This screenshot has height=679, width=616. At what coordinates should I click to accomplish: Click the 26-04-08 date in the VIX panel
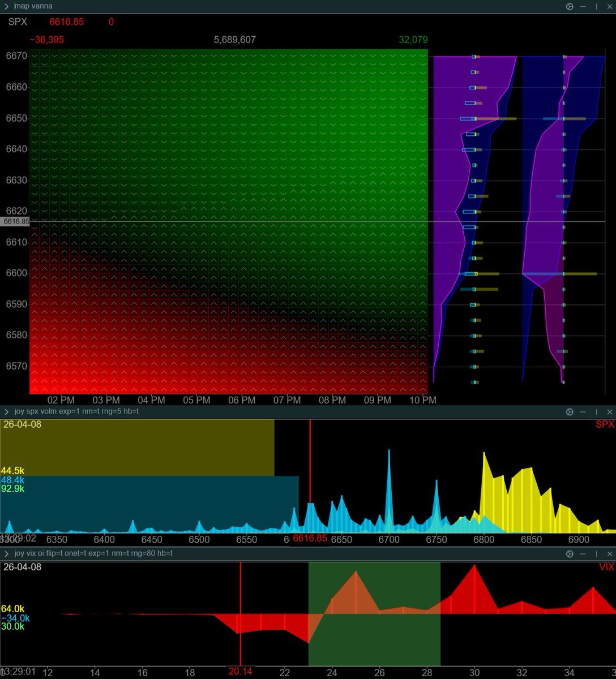click(22, 567)
